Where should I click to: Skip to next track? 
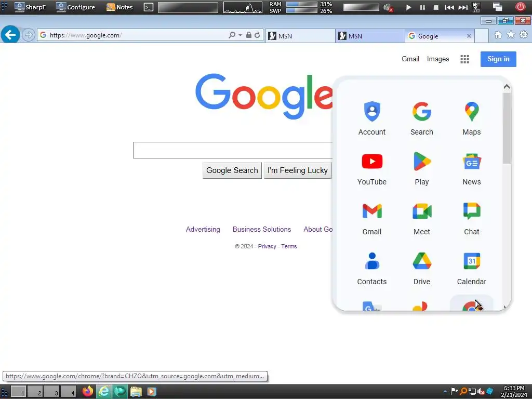(x=463, y=7)
